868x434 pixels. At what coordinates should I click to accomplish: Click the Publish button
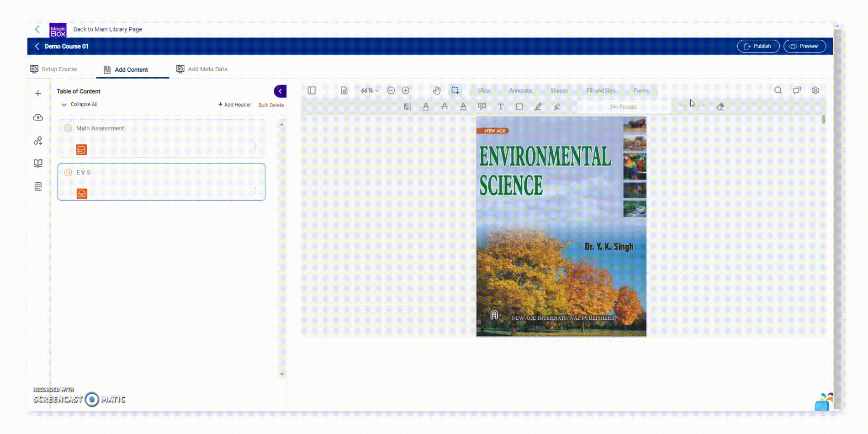click(x=758, y=46)
